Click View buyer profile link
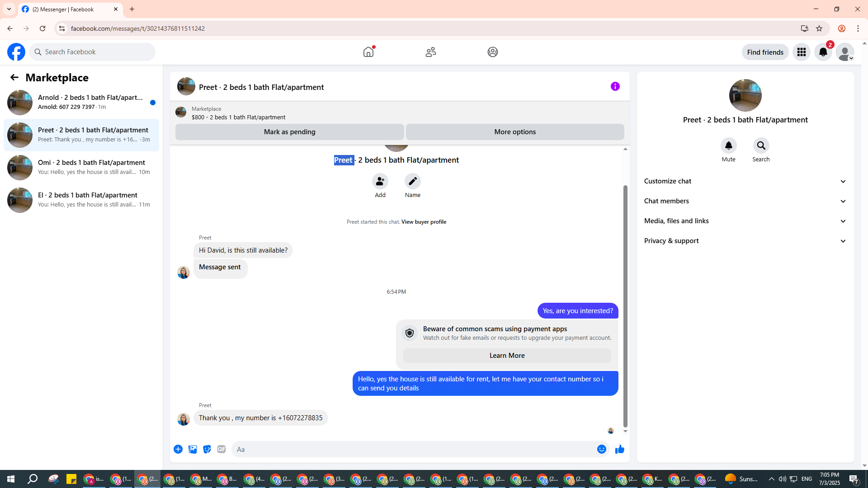This screenshot has width=868, height=488. coord(424,222)
